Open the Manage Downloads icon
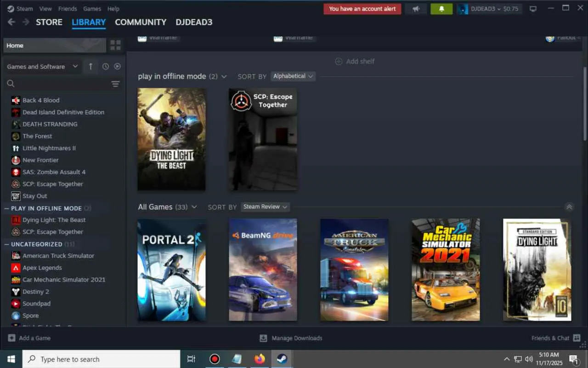588x368 pixels. coord(263,338)
